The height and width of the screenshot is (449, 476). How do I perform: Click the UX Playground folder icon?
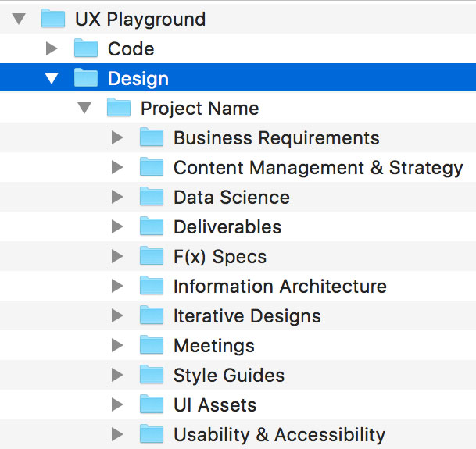(53, 19)
